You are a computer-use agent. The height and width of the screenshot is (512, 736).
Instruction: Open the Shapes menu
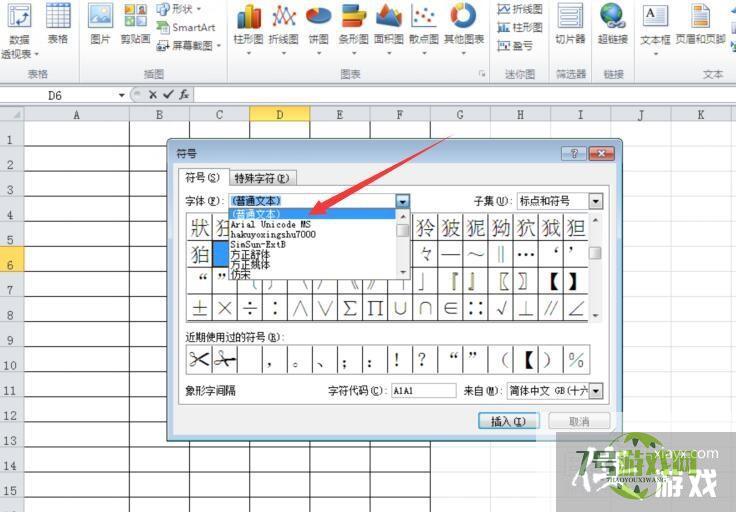tap(178, 9)
